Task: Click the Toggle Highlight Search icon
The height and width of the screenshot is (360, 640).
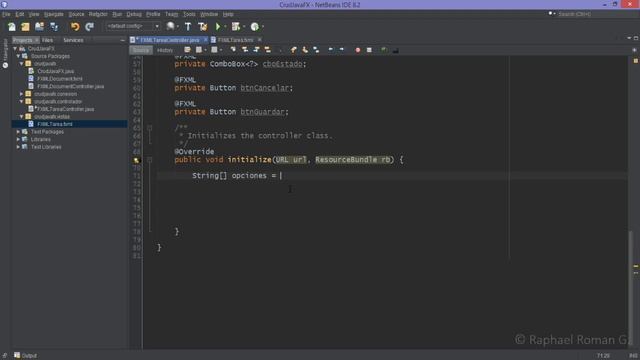Action: tap(268, 50)
